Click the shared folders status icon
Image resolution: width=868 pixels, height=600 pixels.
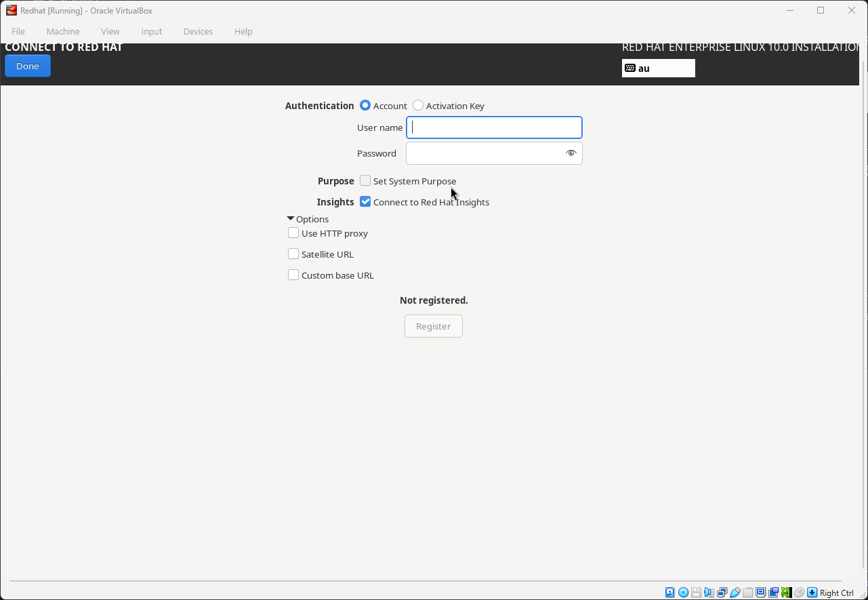tap(747, 592)
